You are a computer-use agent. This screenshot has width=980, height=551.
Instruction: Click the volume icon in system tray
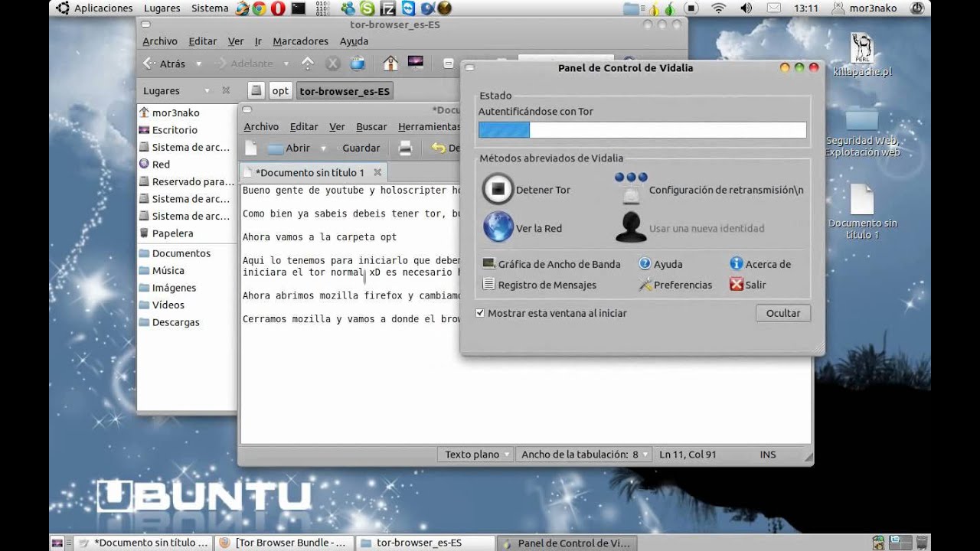(x=746, y=8)
